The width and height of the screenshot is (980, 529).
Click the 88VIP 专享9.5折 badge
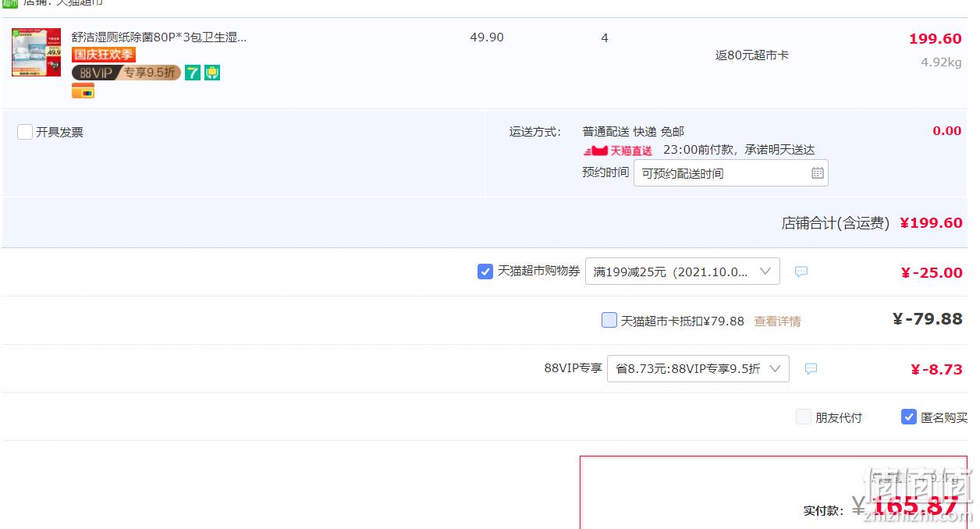tap(126, 73)
